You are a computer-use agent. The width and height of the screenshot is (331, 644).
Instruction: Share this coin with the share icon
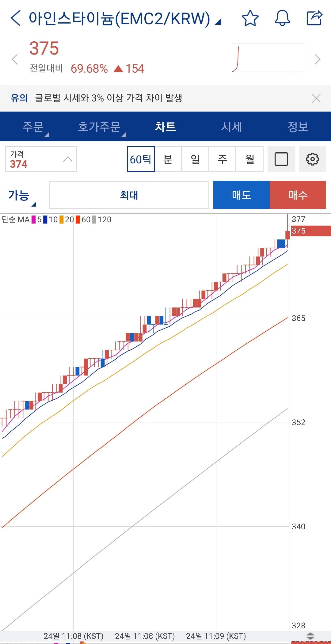pos(314,18)
